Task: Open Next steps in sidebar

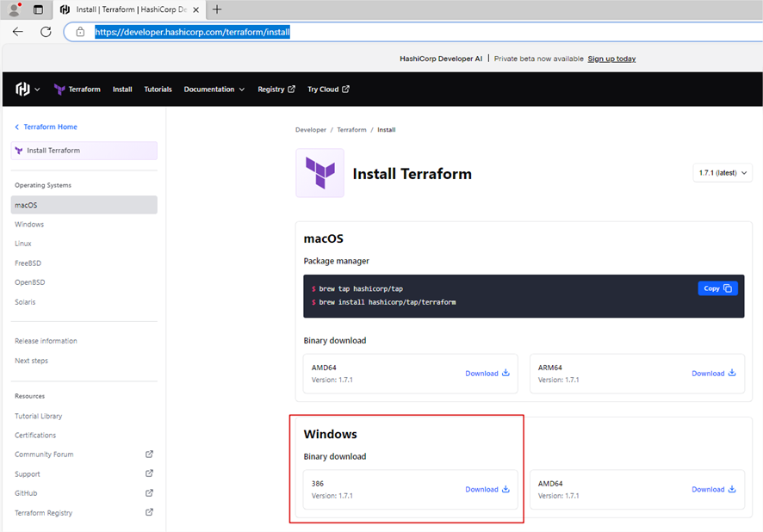Action: [x=31, y=361]
